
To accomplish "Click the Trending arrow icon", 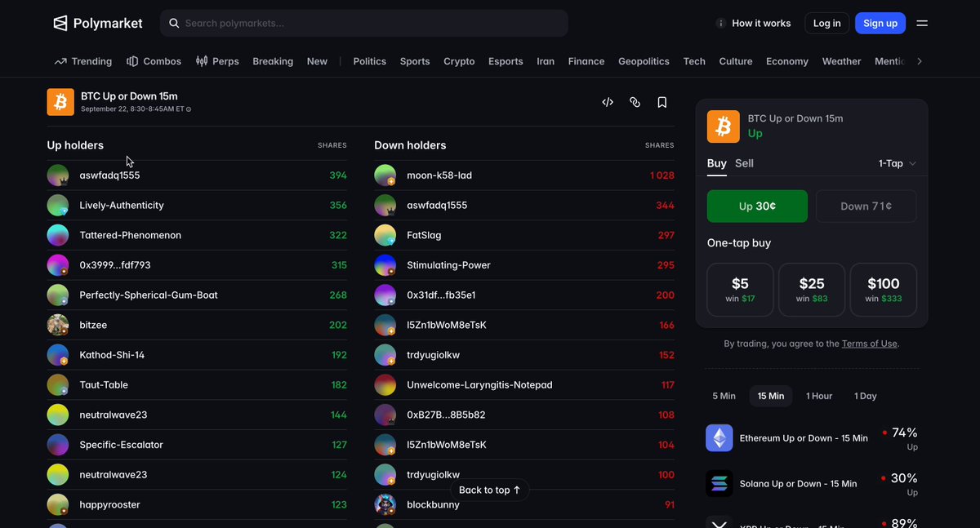I will [x=60, y=61].
